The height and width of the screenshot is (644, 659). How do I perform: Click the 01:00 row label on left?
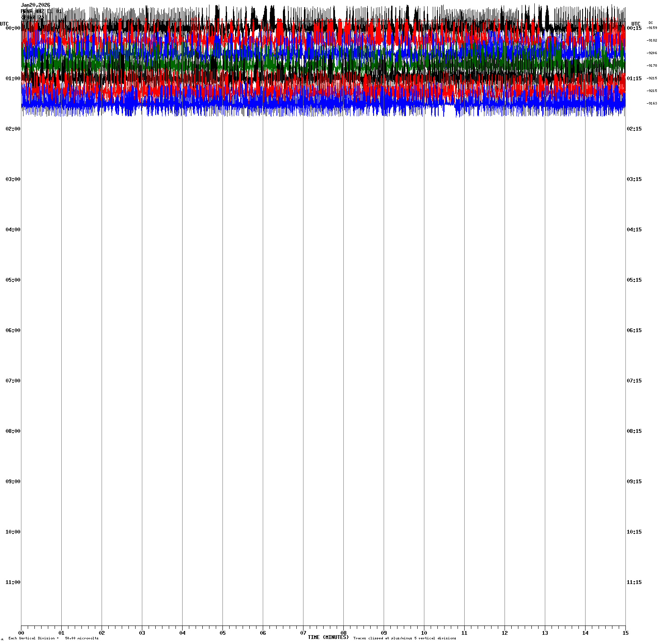click(x=13, y=79)
